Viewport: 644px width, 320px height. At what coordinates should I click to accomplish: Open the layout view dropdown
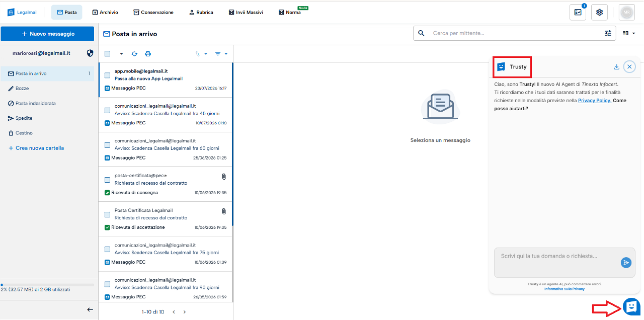[628, 33]
